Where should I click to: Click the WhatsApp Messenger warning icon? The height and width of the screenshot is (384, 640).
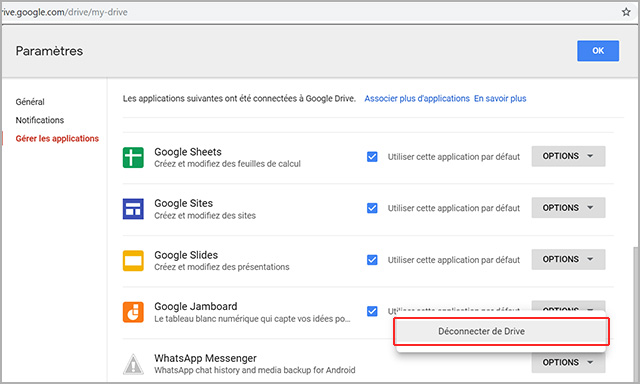pos(133,364)
